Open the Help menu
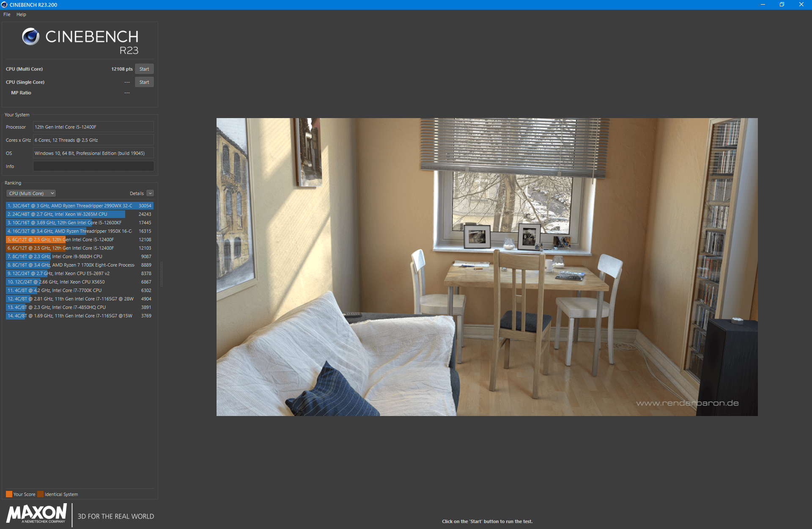Viewport: 812px width, 529px height. [x=21, y=14]
